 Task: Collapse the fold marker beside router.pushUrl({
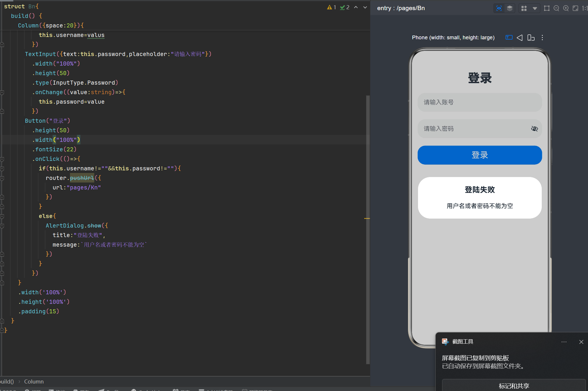point(2,178)
